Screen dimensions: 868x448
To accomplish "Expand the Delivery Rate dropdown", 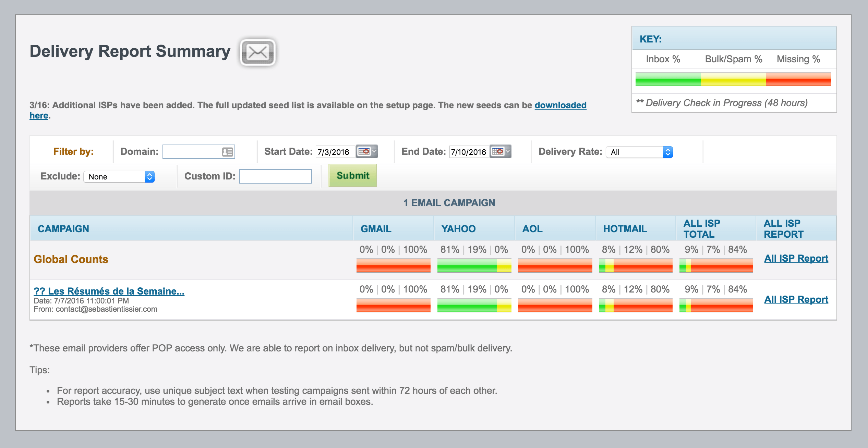I will (639, 152).
